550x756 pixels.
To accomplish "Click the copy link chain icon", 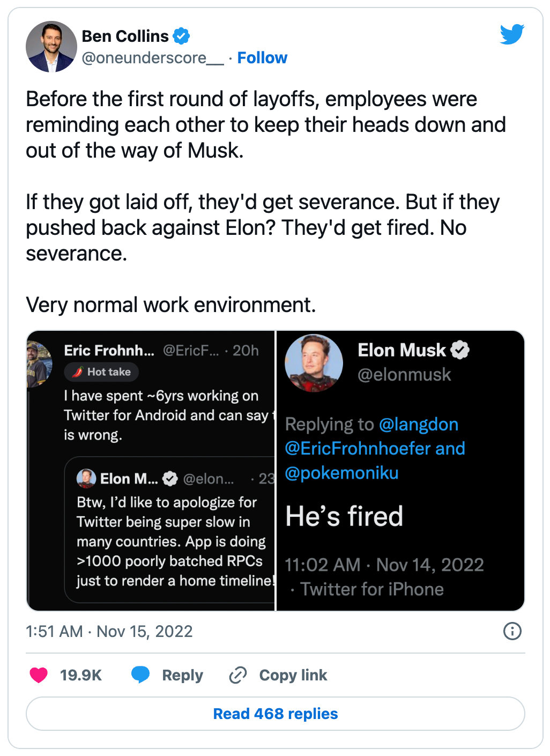I will pyautogui.click(x=237, y=675).
